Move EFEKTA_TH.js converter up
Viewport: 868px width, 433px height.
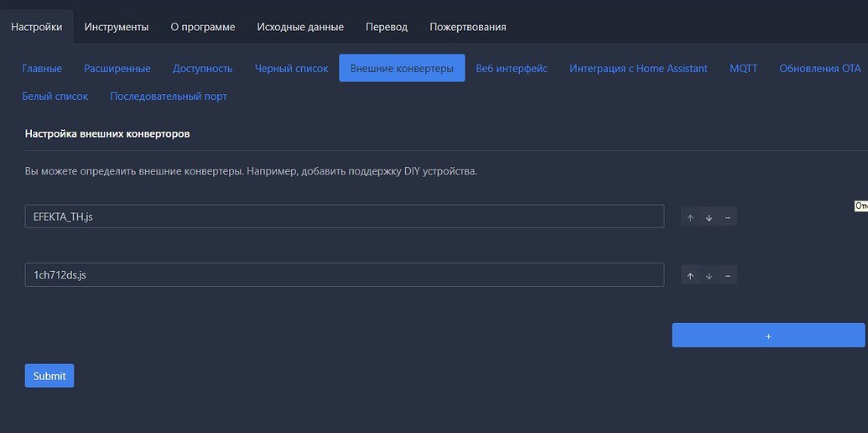click(690, 217)
